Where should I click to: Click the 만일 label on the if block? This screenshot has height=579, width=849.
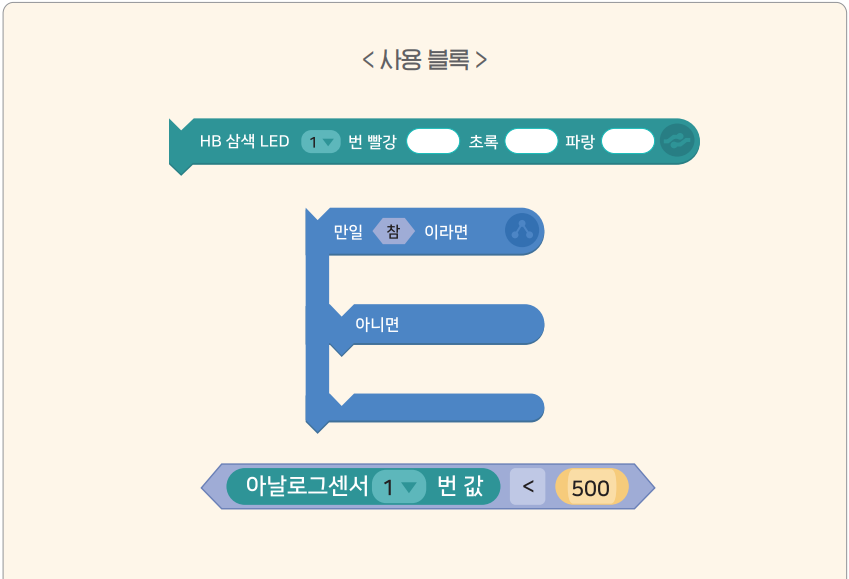pos(348,232)
